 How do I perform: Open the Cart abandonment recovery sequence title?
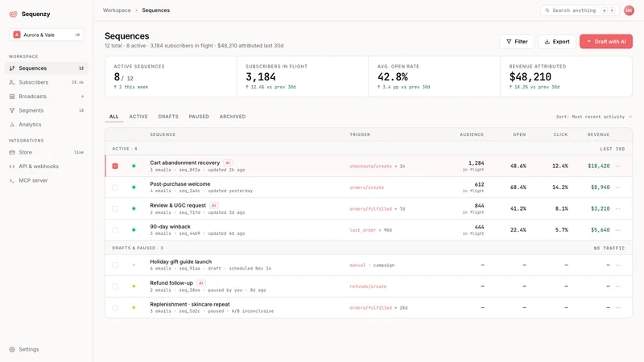(x=185, y=162)
